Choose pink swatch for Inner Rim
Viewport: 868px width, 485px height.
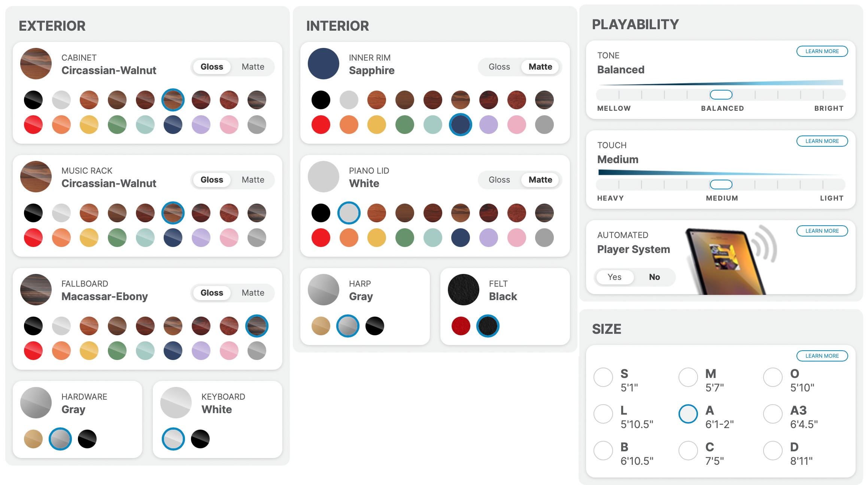(x=517, y=125)
